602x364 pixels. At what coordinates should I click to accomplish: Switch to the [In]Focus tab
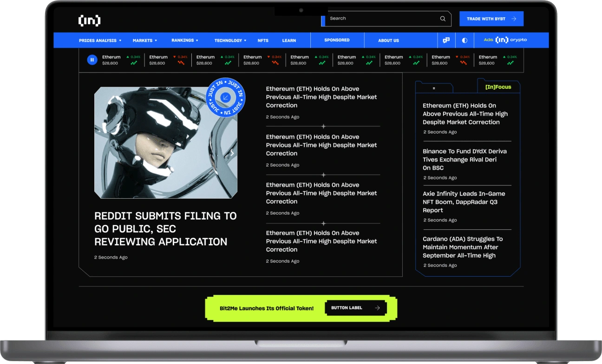click(498, 87)
